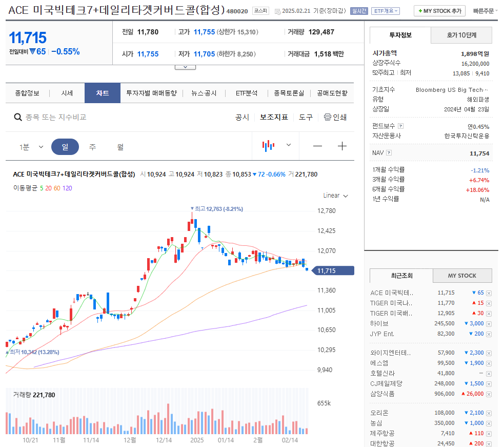Zoom into the chart with the plus icon
Viewport: 504px width, 447px height.
click(342, 146)
